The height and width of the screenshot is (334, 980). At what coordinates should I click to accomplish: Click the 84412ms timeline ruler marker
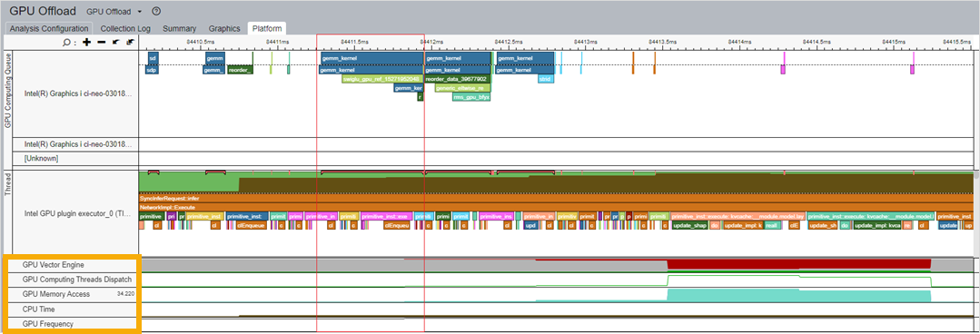431,41
